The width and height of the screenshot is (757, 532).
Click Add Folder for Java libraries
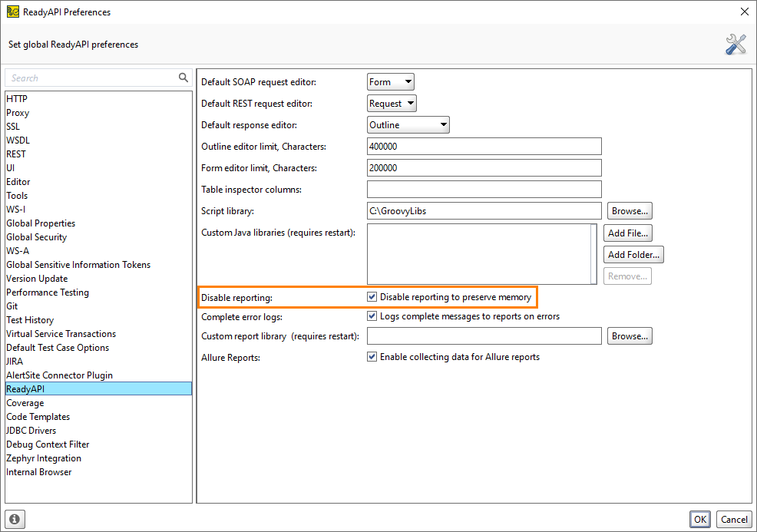pyautogui.click(x=633, y=254)
